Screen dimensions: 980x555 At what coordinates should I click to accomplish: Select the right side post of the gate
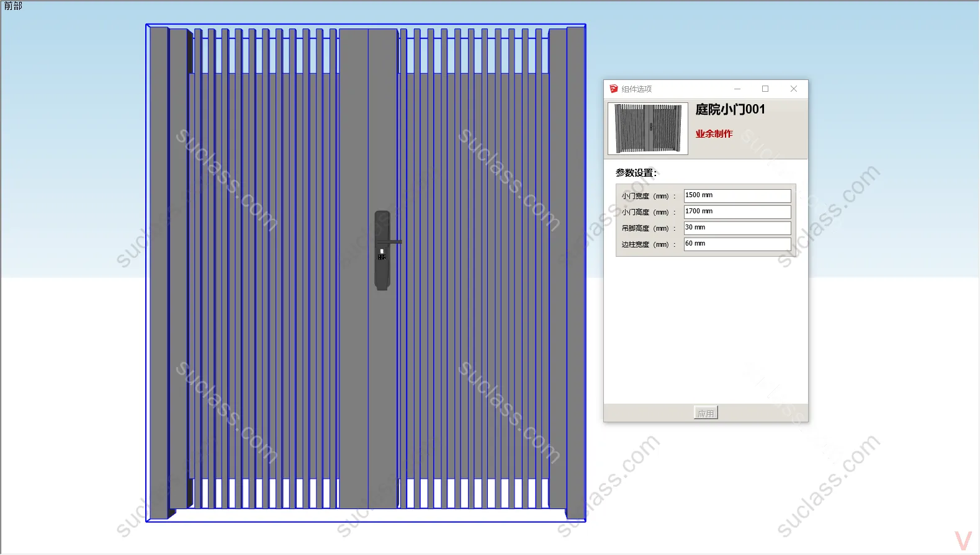click(x=575, y=273)
